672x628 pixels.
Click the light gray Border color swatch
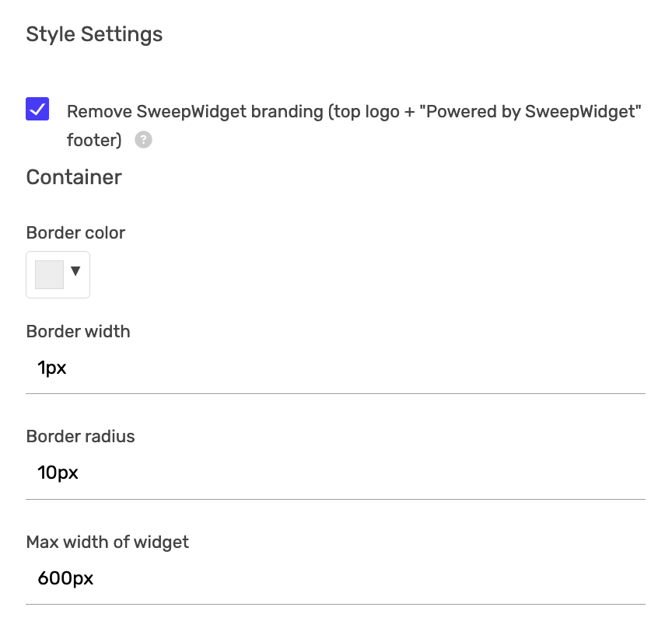click(49, 274)
